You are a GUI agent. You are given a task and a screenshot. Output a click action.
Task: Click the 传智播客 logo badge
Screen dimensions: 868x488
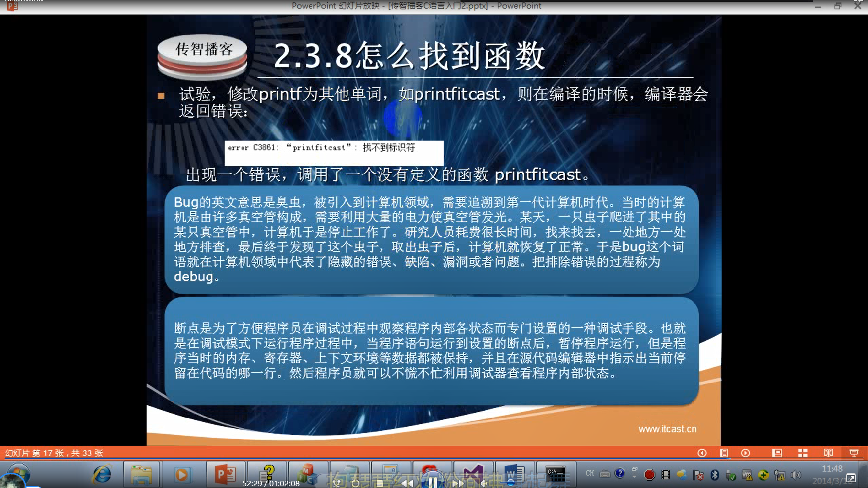(202, 57)
